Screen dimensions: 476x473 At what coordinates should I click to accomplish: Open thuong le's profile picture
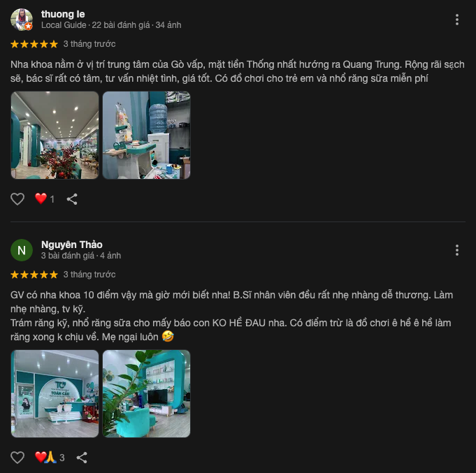click(22, 20)
